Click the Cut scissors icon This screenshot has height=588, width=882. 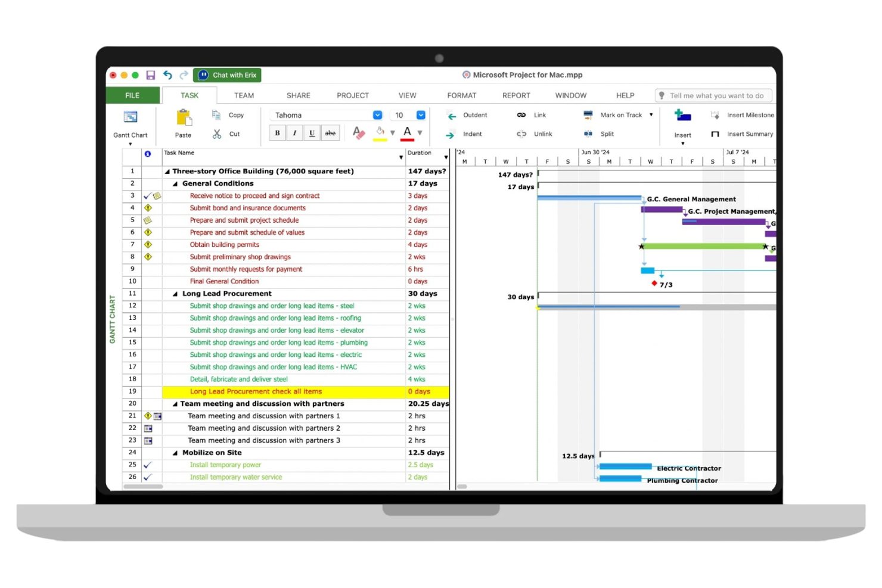pos(217,134)
